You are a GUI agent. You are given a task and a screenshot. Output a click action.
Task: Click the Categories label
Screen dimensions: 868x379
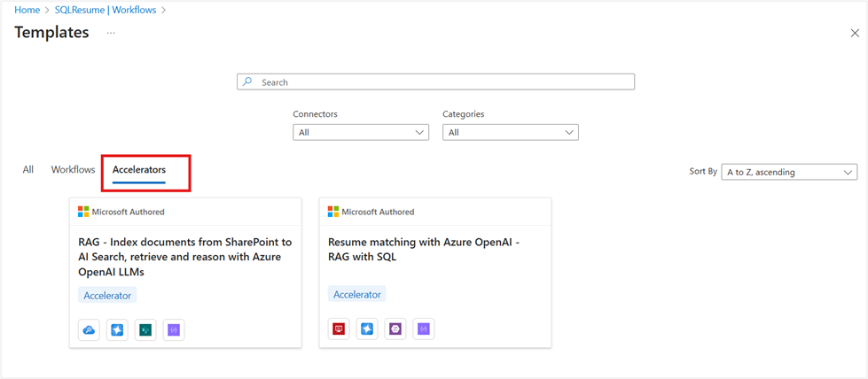click(464, 114)
